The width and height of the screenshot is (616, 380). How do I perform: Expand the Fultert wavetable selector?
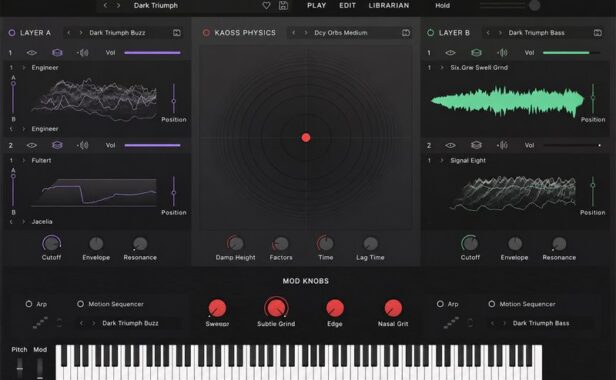[x=24, y=160]
